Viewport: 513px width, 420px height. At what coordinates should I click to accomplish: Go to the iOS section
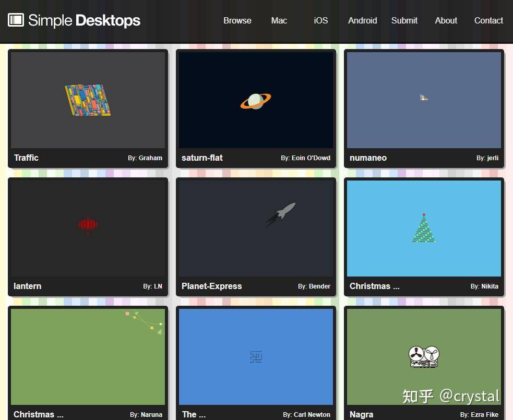(x=320, y=20)
